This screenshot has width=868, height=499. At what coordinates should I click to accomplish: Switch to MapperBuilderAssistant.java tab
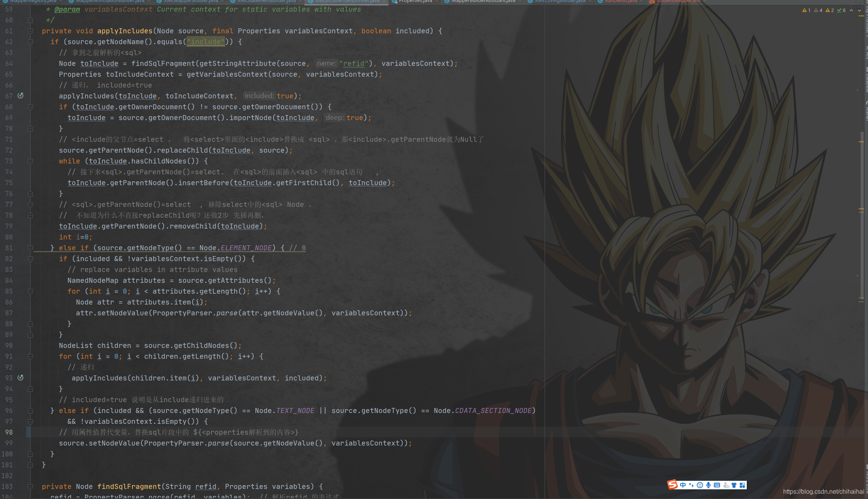coord(483,2)
